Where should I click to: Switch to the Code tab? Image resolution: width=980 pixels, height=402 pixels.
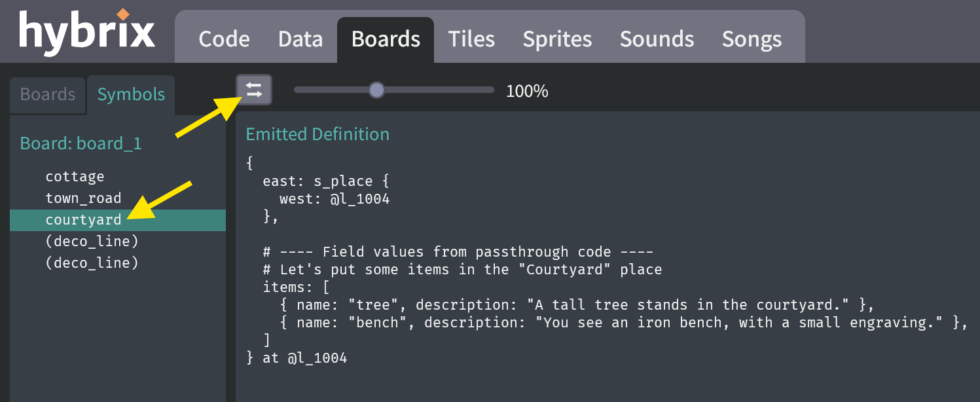pyautogui.click(x=224, y=39)
